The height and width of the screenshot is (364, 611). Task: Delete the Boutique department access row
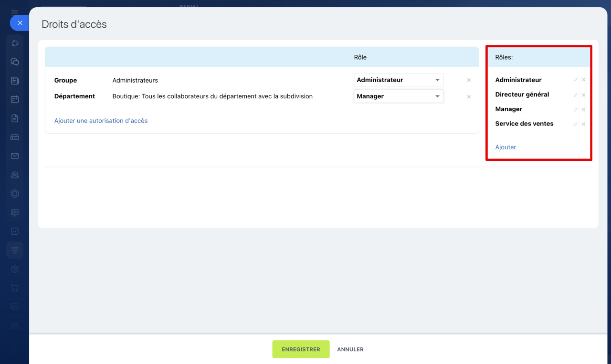469,97
